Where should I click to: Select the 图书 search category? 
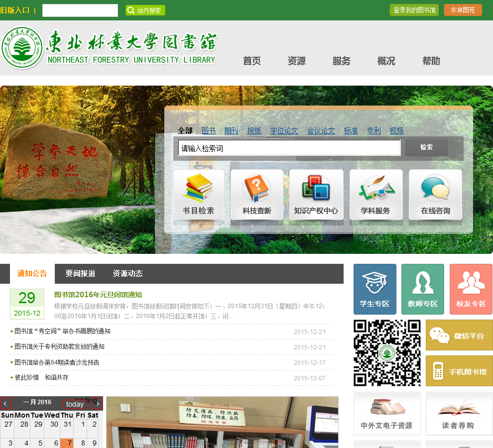[x=209, y=130]
